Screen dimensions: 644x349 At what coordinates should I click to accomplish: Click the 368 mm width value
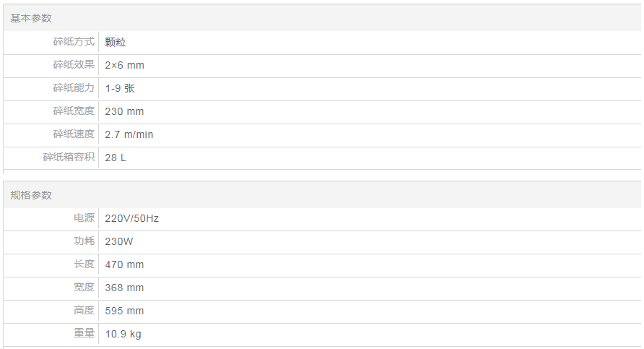pyautogui.click(x=124, y=288)
